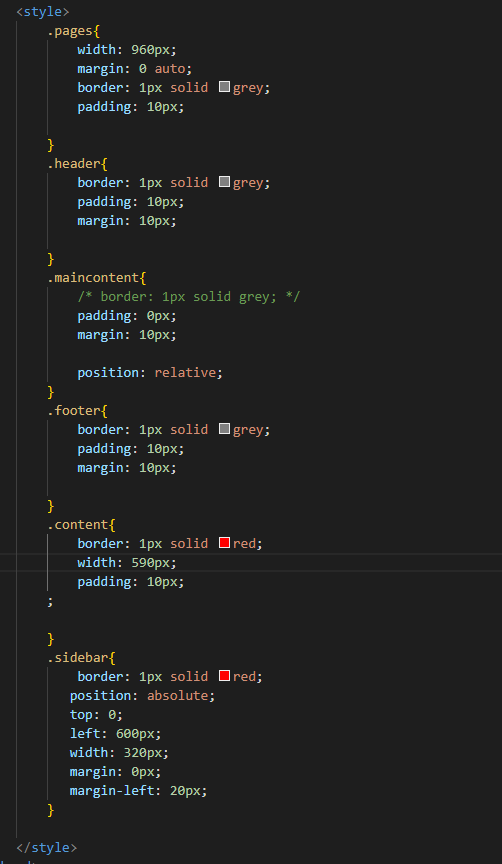Click the .sidebar selector

(77, 657)
